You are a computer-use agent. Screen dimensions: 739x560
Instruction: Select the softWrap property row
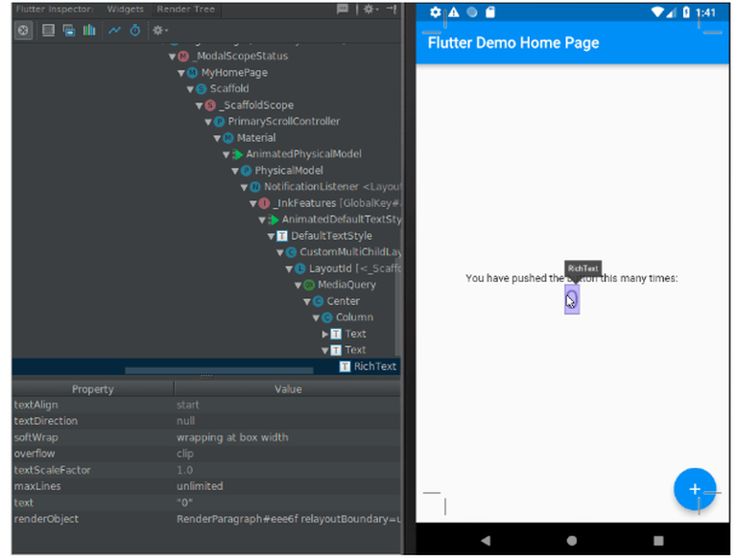pos(206,437)
